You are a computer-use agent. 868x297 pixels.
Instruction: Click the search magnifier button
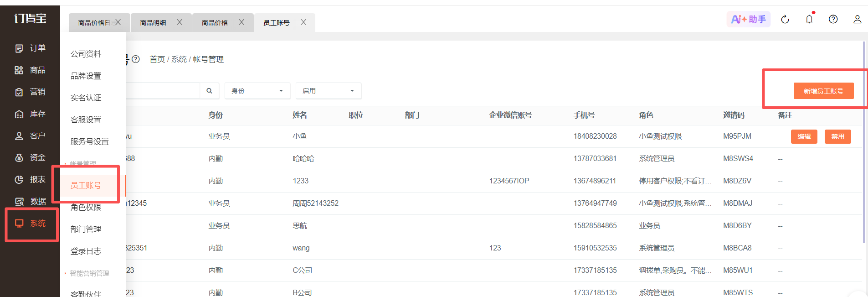209,91
